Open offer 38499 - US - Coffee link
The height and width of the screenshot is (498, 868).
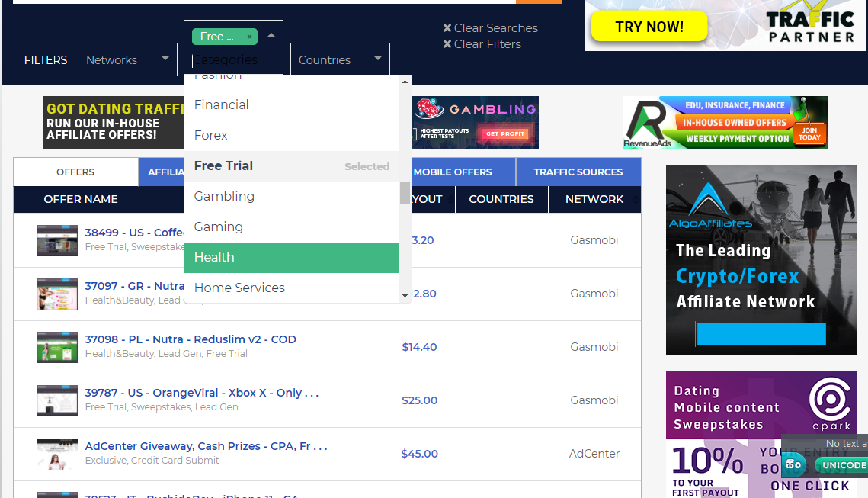pyautogui.click(x=134, y=233)
